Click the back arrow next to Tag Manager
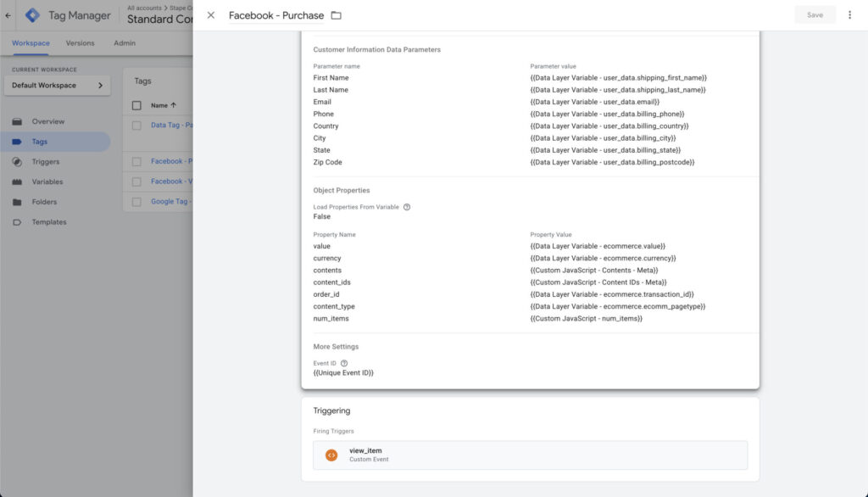The image size is (868, 497). [8, 15]
